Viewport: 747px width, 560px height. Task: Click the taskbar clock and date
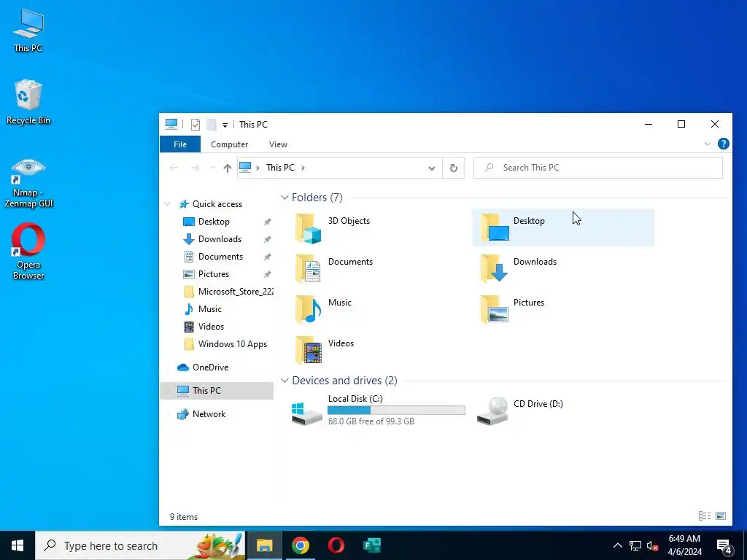(x=684, y=545)
